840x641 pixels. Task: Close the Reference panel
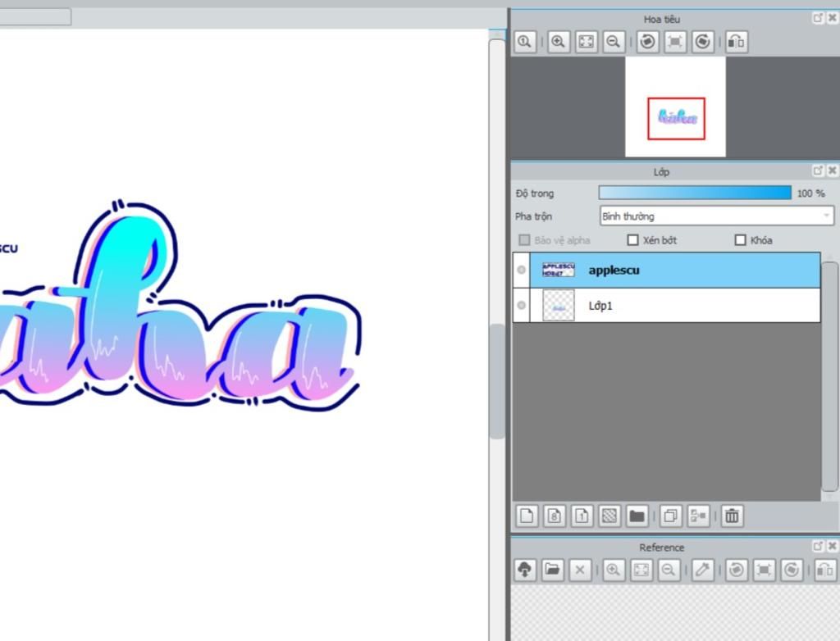[x=832, y=546]
